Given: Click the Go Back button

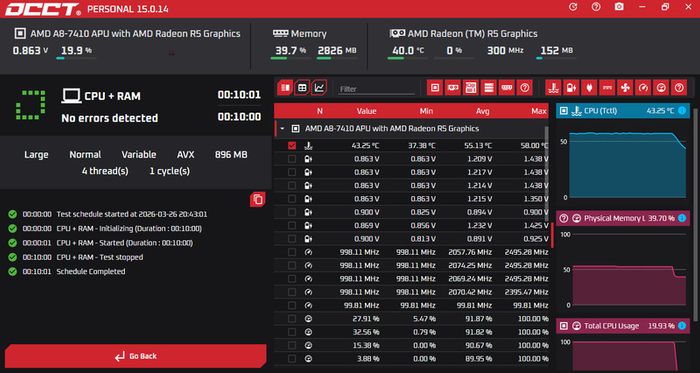Looking at the screenshot, I should click(x=136, y=356).
